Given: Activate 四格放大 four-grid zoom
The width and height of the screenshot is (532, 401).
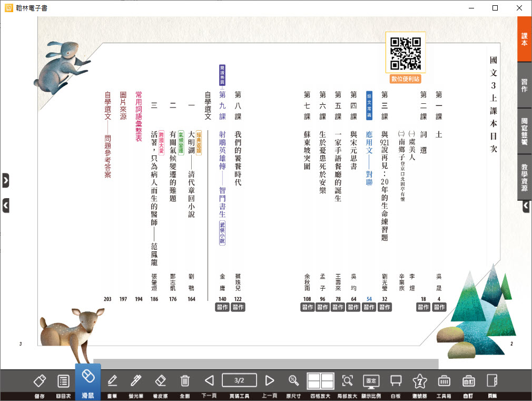Looking at the screenshot, I should 321,381.
